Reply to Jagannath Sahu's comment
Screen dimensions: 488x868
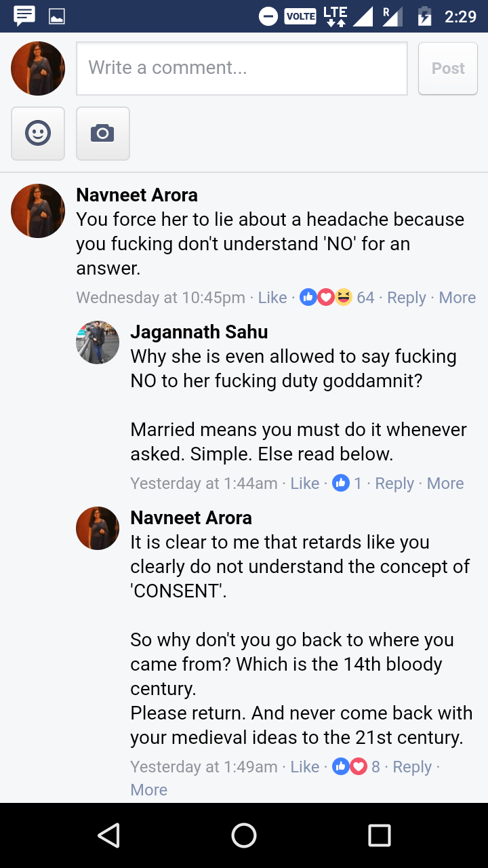tap(394, 483)
